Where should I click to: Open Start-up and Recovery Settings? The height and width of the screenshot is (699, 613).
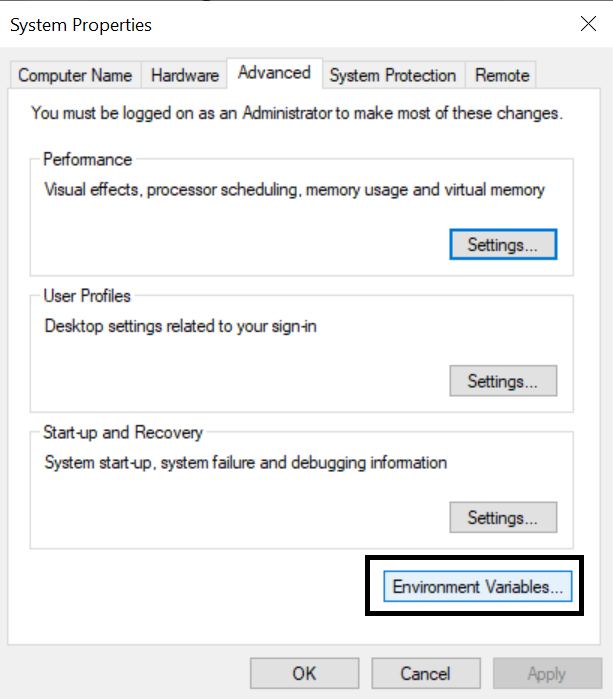(x=503, y=518)
